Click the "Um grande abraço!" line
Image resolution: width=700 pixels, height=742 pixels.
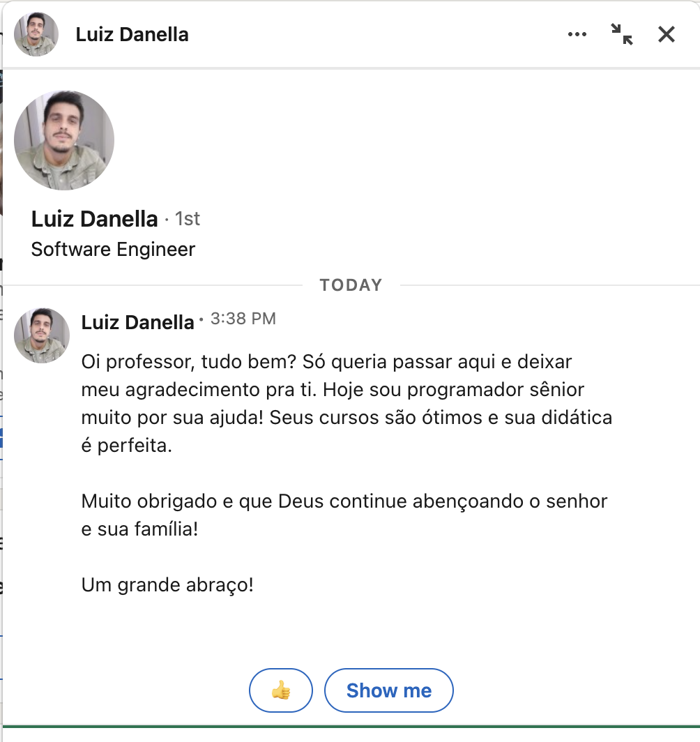coord(167,585)
